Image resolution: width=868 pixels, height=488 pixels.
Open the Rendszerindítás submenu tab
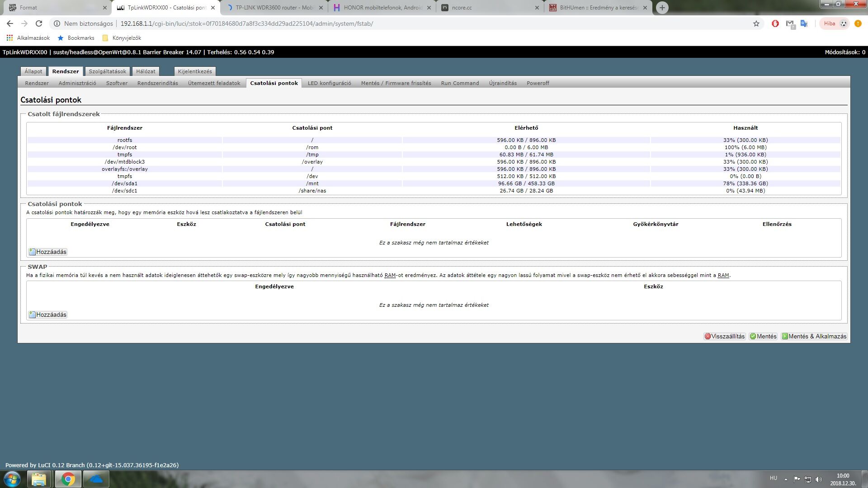coord(158,83)
